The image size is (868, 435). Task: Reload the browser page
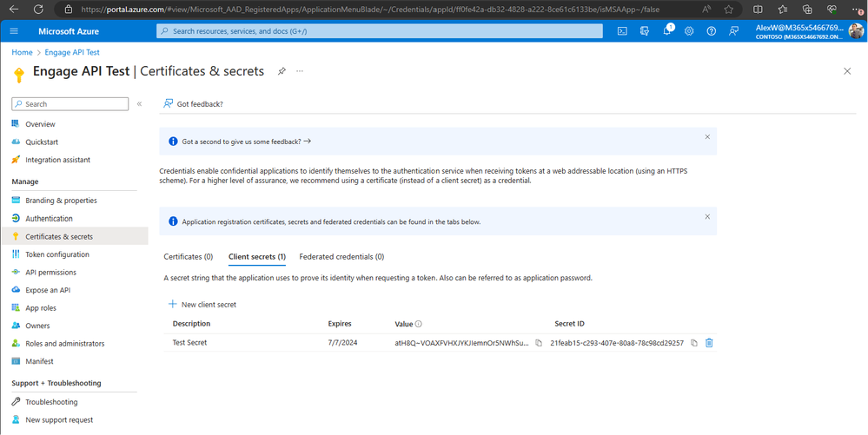click(x=38, y=9)
